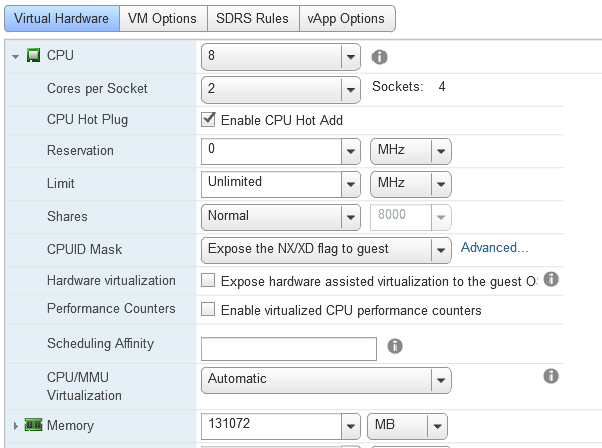Click the Advanced link for CPUID Mask

494,248
